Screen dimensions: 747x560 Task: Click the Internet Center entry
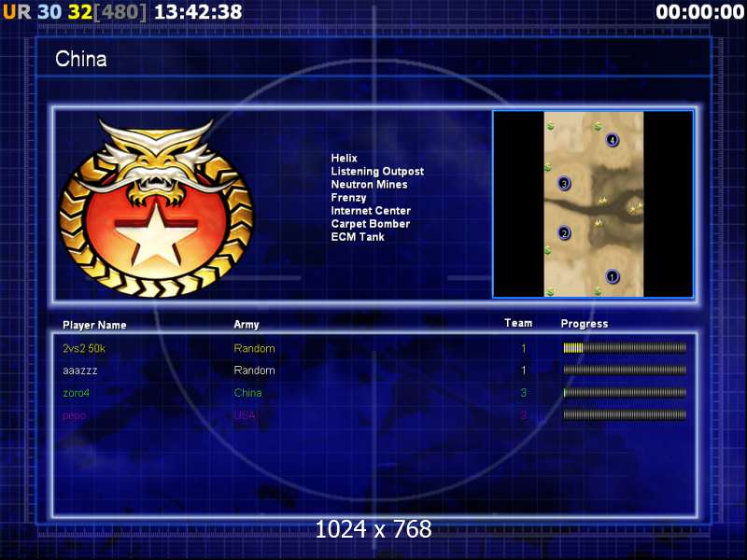(371, 211)
